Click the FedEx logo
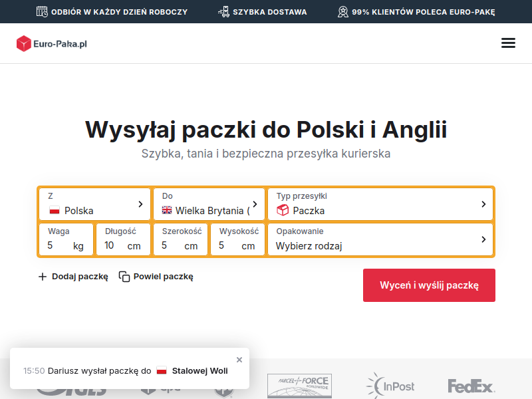Viewport: 532px width, 399px height. [x=471, y=386]
